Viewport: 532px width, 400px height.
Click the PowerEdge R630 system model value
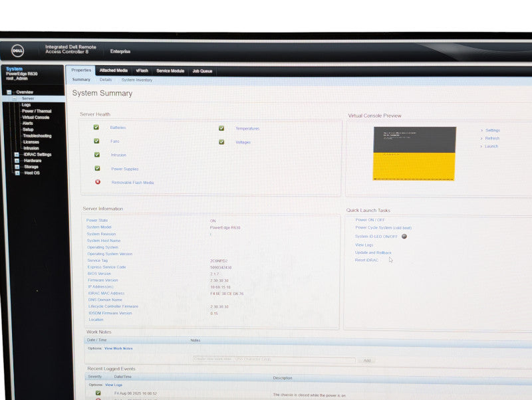tap(225, 228)
